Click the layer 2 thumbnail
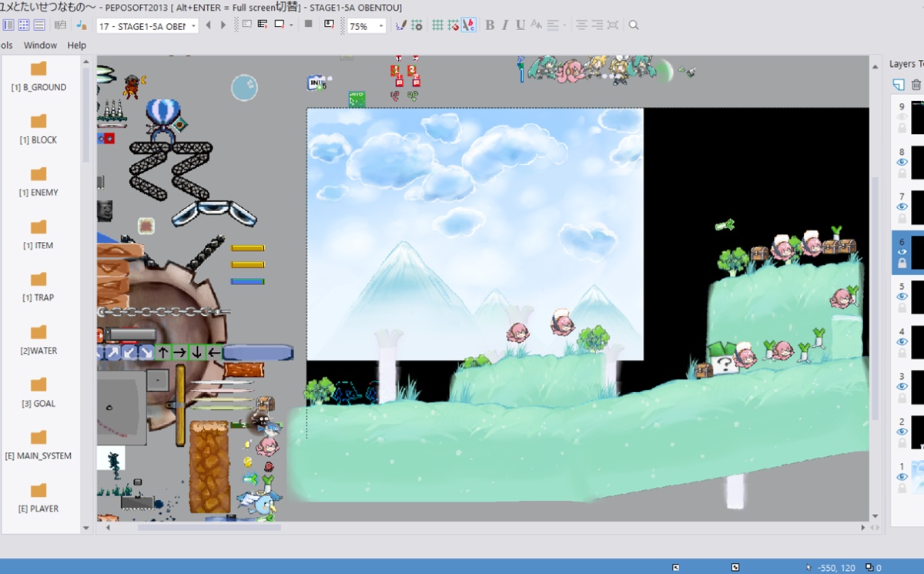 [917, 432]
